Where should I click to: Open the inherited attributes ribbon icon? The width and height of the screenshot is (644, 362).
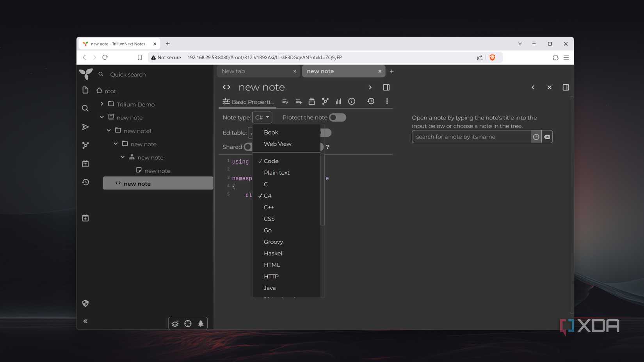pos(299,101)
